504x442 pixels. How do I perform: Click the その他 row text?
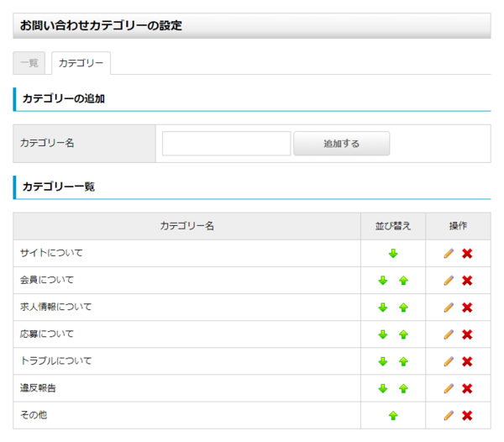34,415
